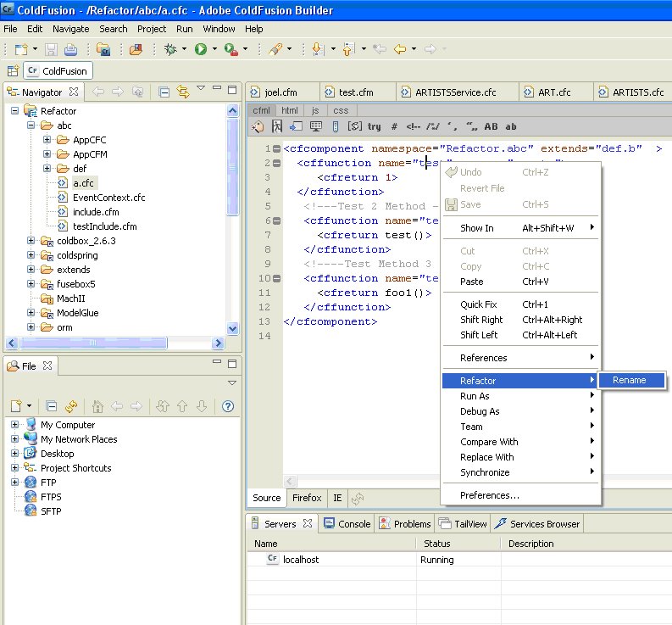Collapse the abc folder node
The width and height of the screenshot is (672, 625).
pos(31,126)
